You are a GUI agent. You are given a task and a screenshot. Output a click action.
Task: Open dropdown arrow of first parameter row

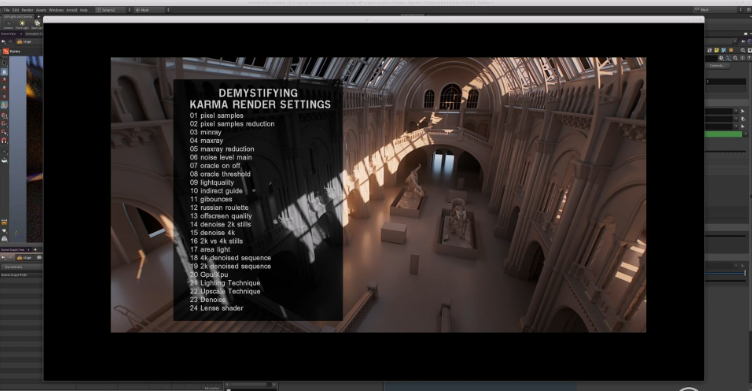click(x=736, y=111)
